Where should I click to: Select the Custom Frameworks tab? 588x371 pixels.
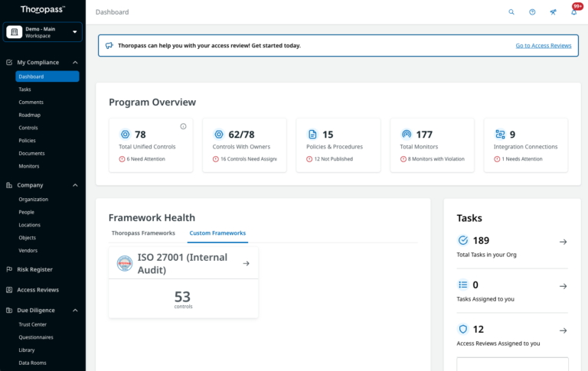(x=217, y=233)
